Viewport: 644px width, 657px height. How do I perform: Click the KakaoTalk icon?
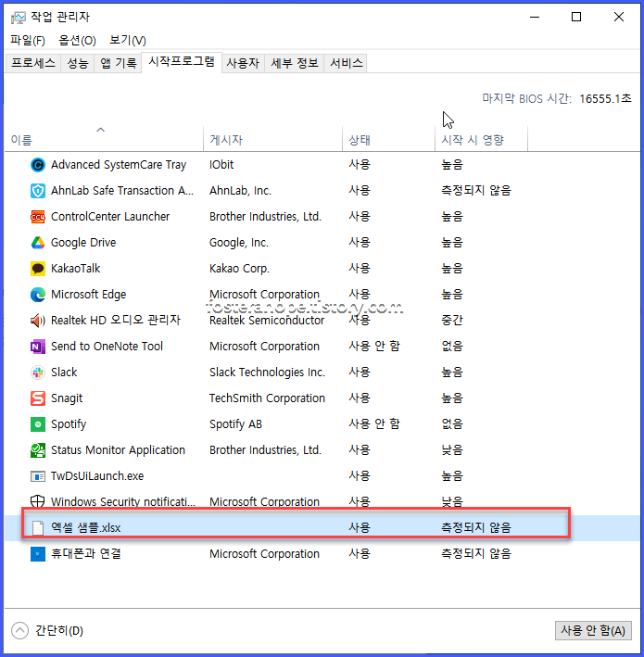pos(38,269)
